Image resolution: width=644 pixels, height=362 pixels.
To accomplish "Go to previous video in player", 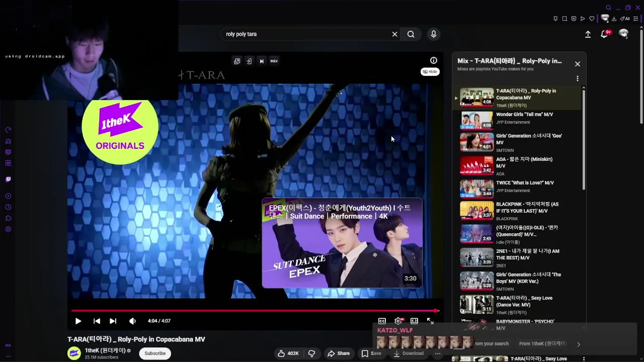I will (x=97, y=321).
